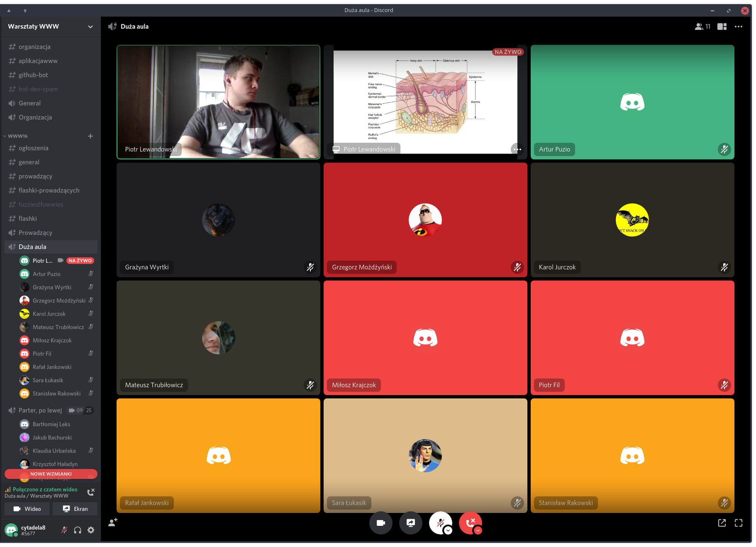Join the Prowadzący voice channel
Screen dimensions: 756x547
51,233
